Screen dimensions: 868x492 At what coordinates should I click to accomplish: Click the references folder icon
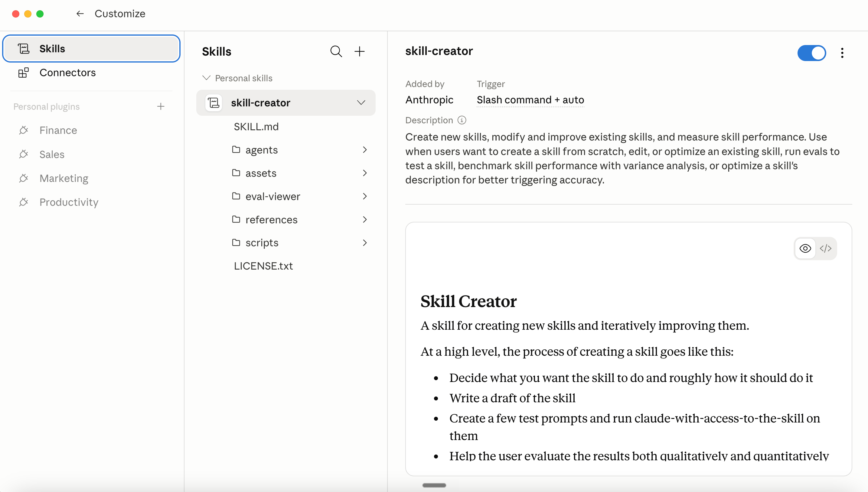click(x=236, y=219)
